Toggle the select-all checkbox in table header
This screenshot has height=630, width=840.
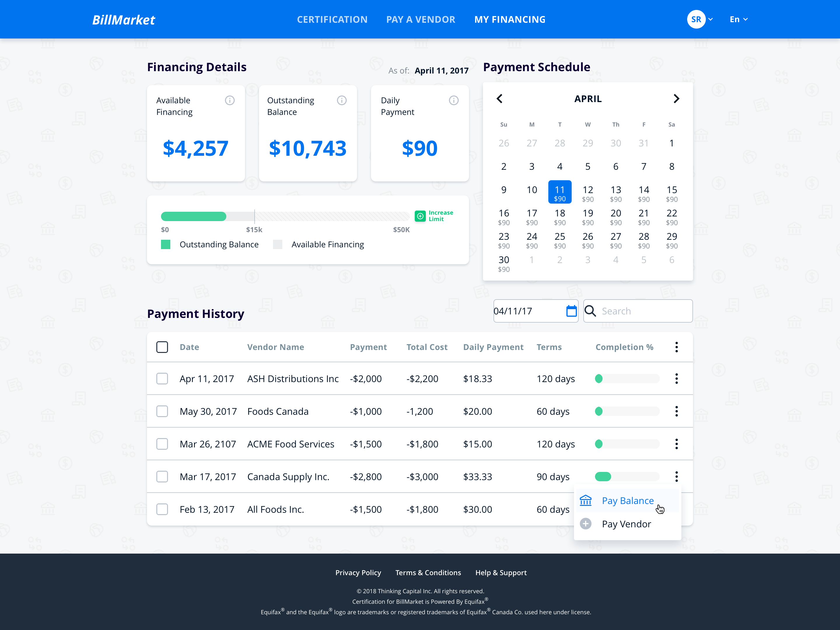pyautogui.click(x=162, y=347)
